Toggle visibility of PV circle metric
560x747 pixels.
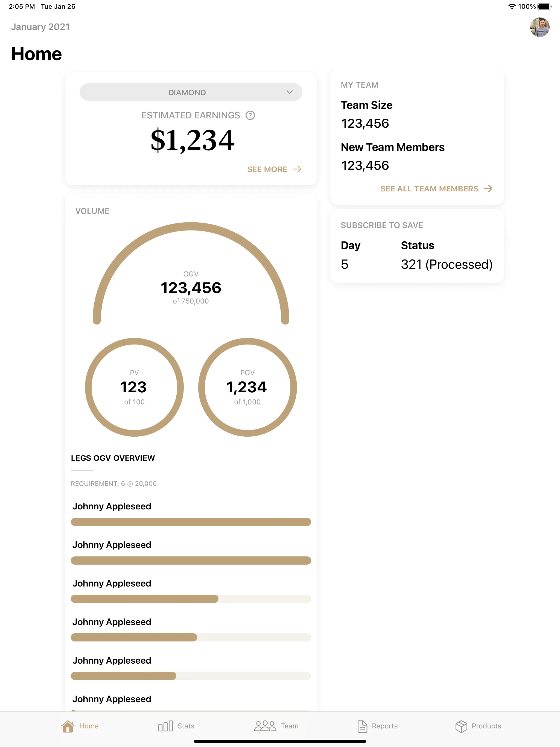(134, 387)
